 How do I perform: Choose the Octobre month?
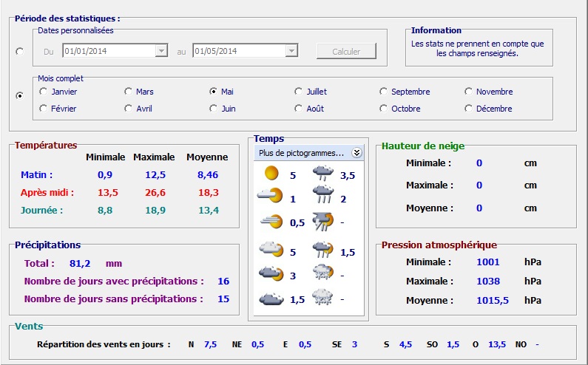pyautogui.click(x=399, y=109)
